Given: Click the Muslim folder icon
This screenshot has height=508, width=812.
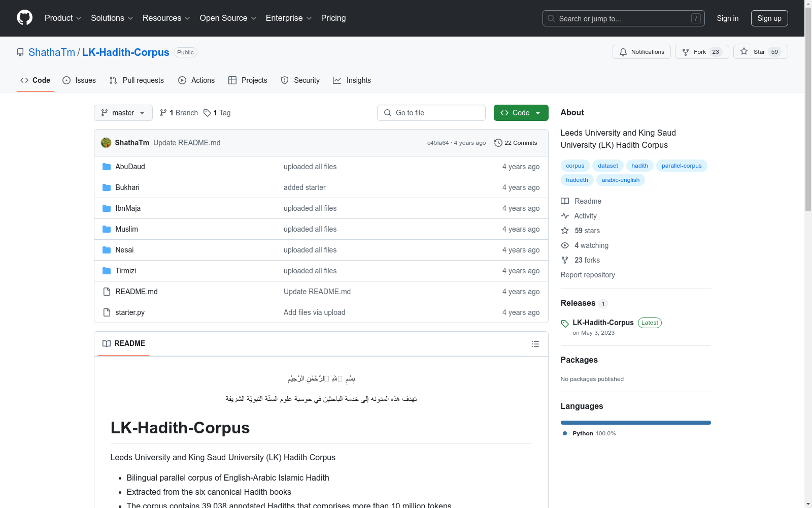Looking at the screenshot, I should pos(107,229).
